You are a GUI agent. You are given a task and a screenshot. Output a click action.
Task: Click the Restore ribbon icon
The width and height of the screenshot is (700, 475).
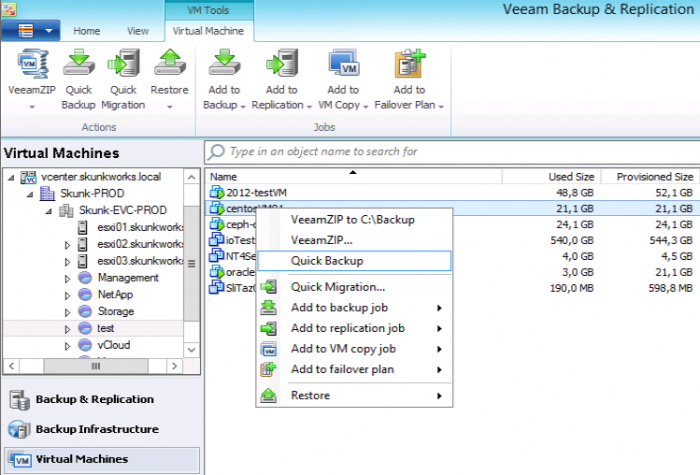(170, 63)
